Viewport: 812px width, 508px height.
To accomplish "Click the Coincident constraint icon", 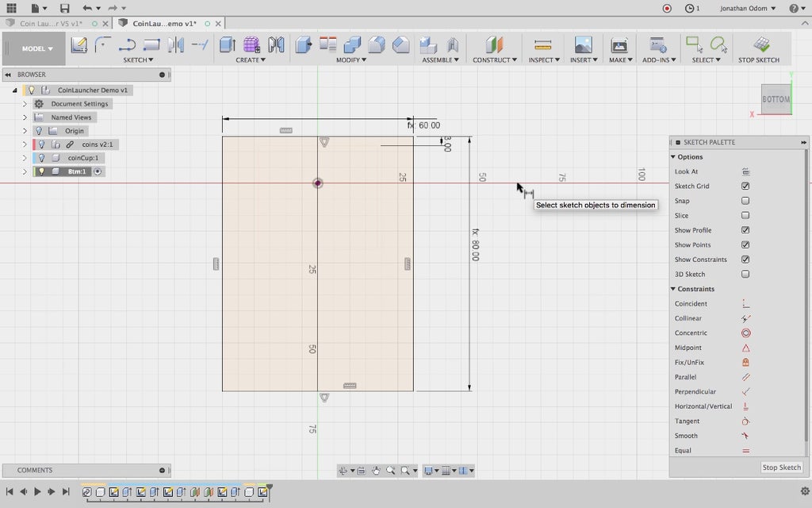I will point(745,304).
